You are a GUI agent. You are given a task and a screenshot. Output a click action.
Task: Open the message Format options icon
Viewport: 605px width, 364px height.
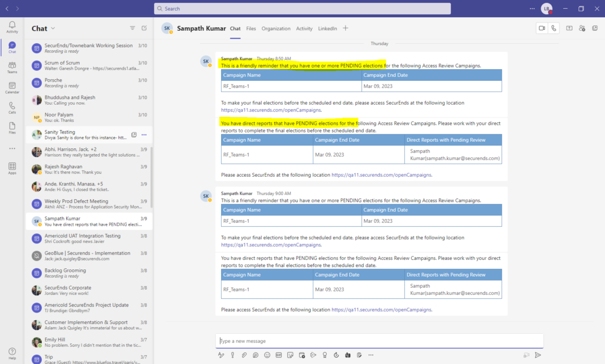[221, 355]
